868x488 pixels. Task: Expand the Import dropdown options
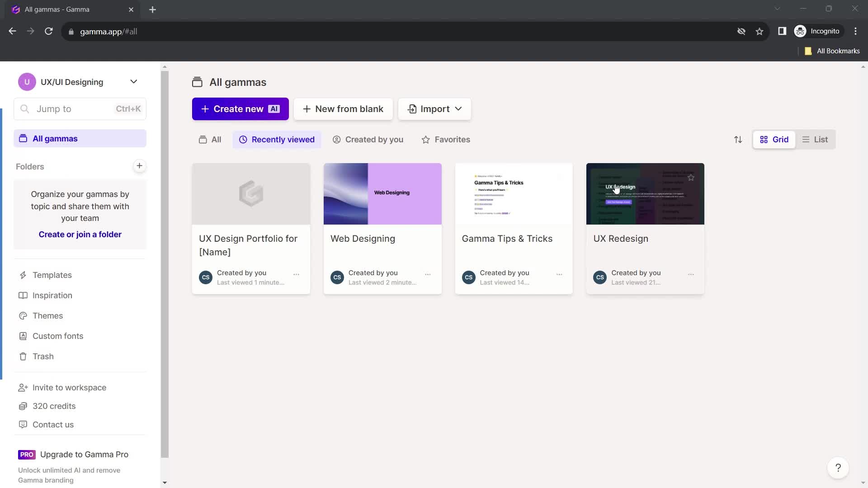pos(459,109)
